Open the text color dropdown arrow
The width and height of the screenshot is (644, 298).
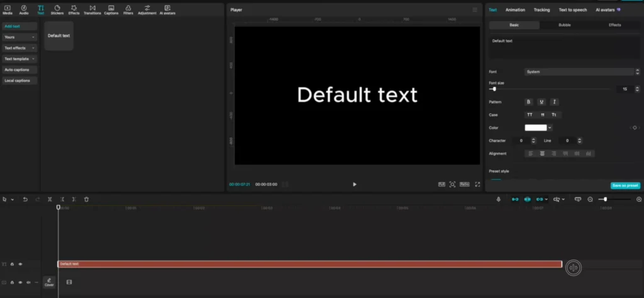(550, 128)
